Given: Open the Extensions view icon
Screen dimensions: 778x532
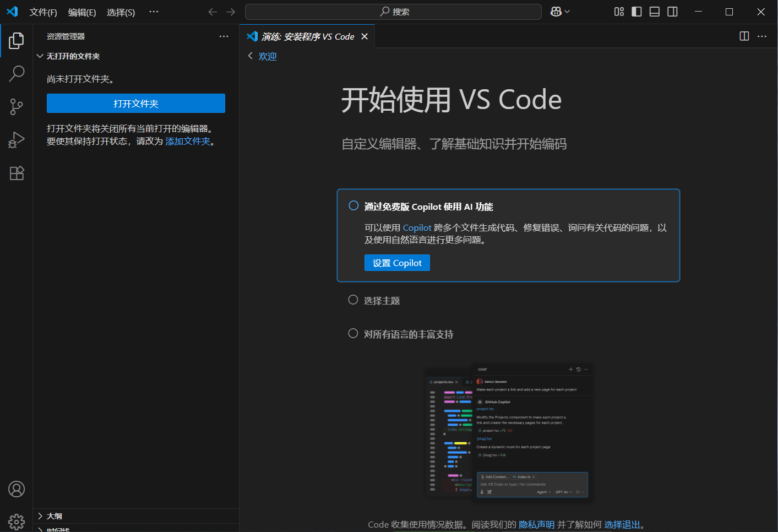Looking at the screenshot, I should [16, 173].
